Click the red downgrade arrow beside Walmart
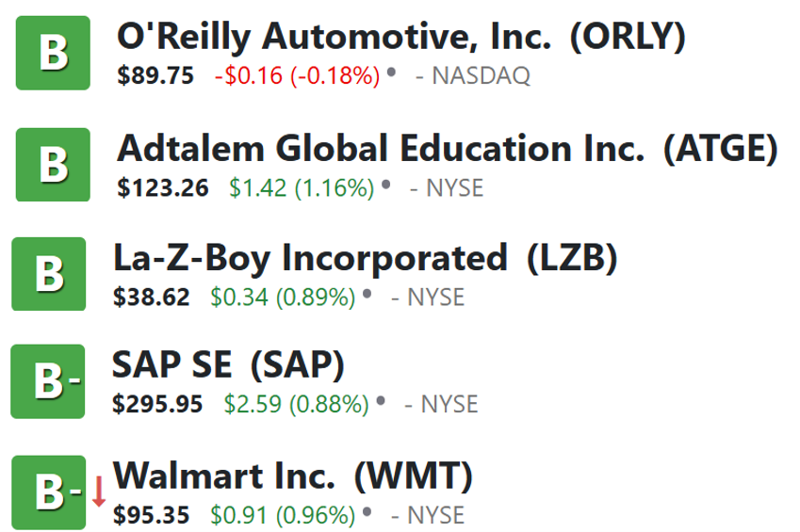The image size is (800, 532). (x=99, y=492)
